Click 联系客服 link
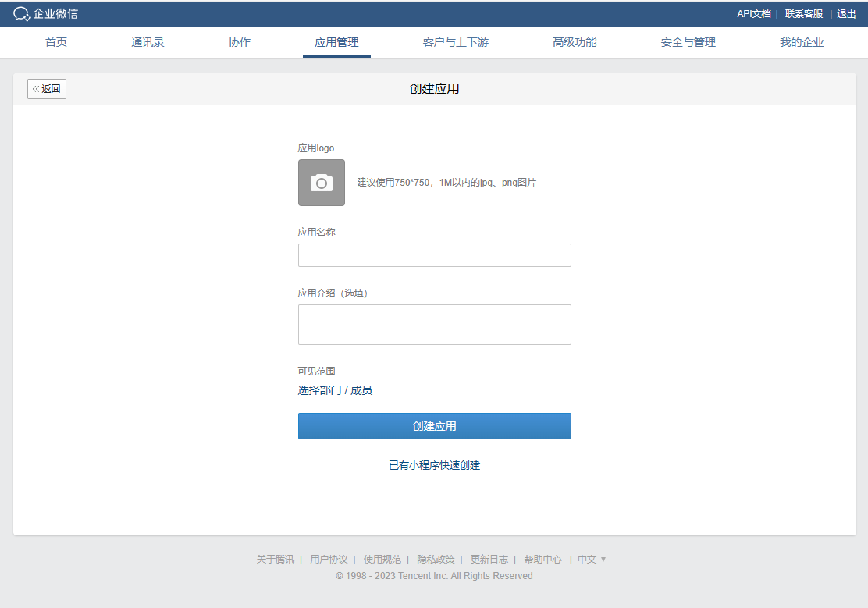Viewport: 868px width, 608px height. pos(804,14)
